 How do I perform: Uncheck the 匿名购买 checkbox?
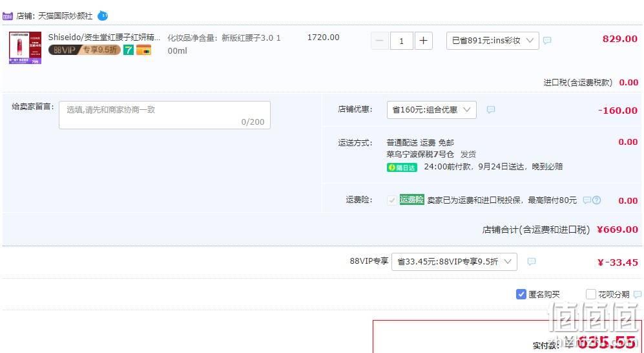click(521, 294)
